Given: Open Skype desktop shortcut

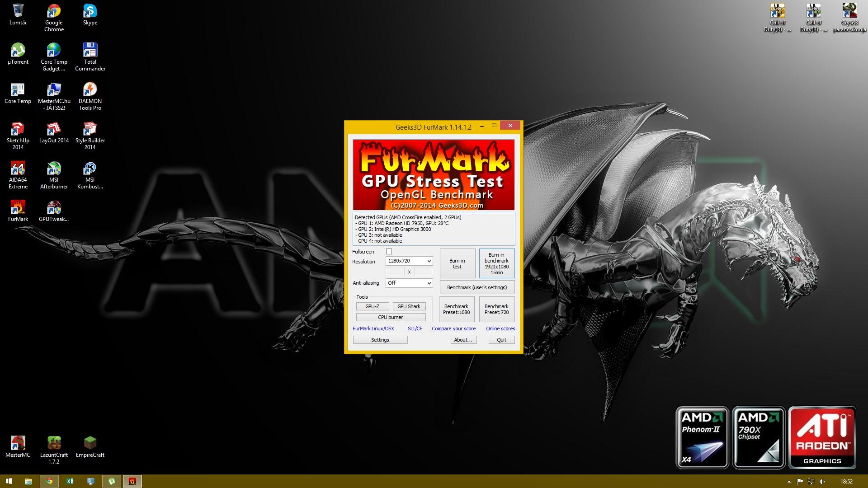Looking at the screenshot, I should click(x=90, y=14).
